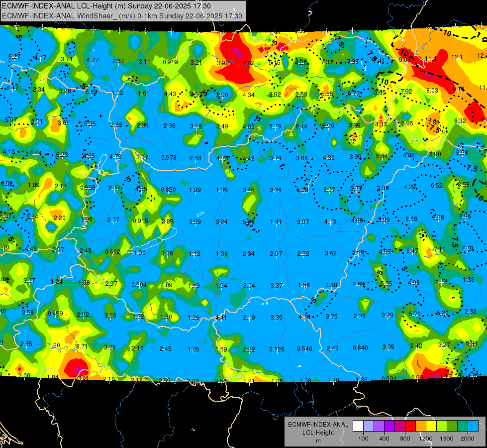Image resolution: width=487 pixels, height=448 pixels.
Task: Click the wind shear value '0.840'
Action: click(360, 348)
